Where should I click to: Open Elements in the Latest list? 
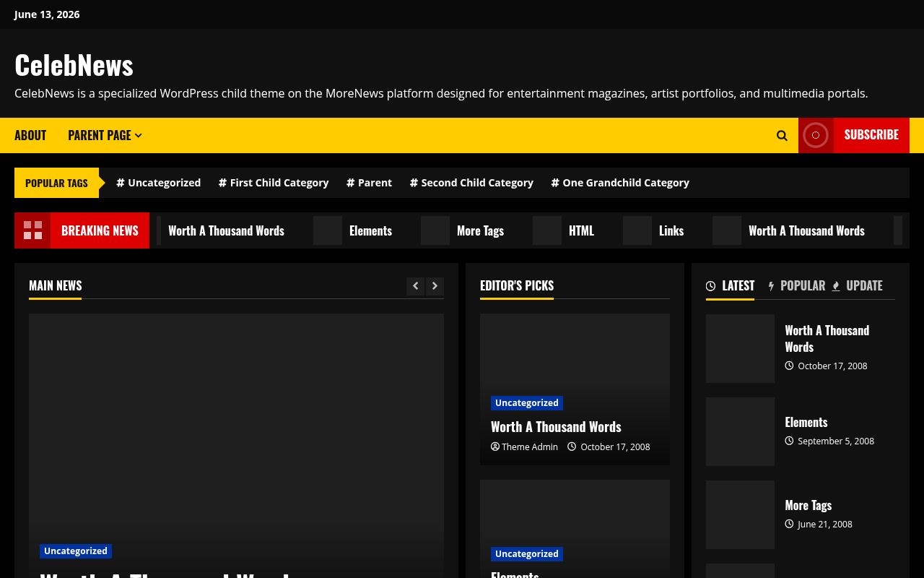(806, 422)
